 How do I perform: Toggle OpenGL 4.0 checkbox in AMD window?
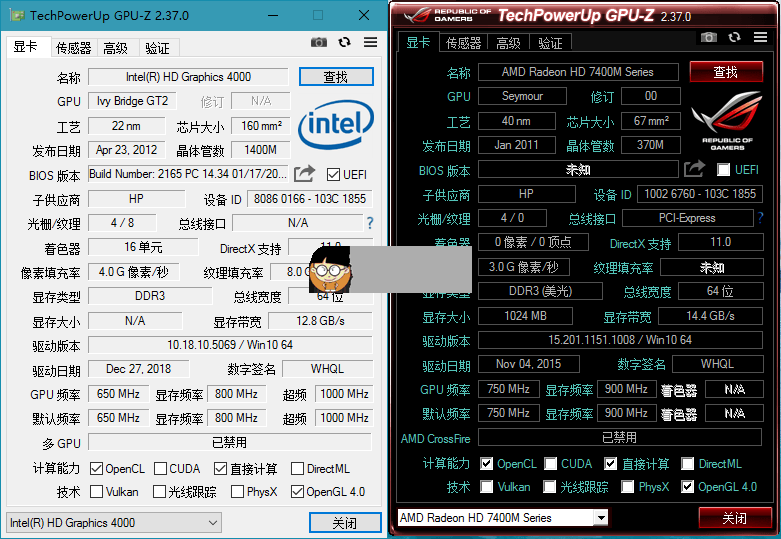tap(687, 487)
